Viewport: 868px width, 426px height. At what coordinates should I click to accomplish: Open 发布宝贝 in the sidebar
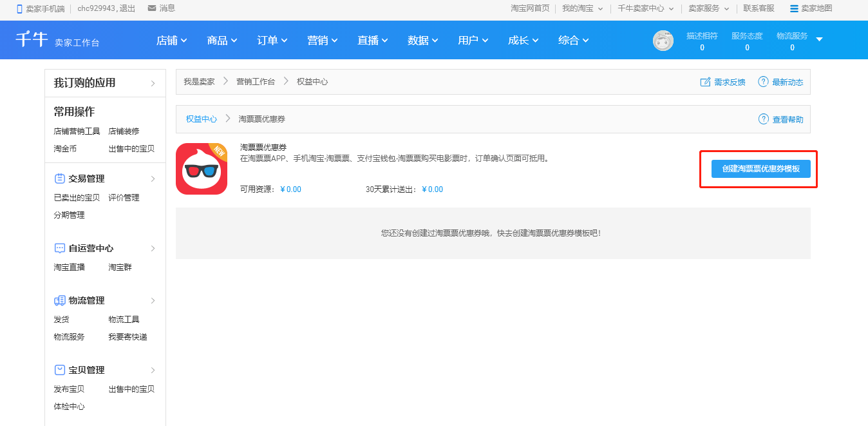pyautogui.click(x=69, y=389)
